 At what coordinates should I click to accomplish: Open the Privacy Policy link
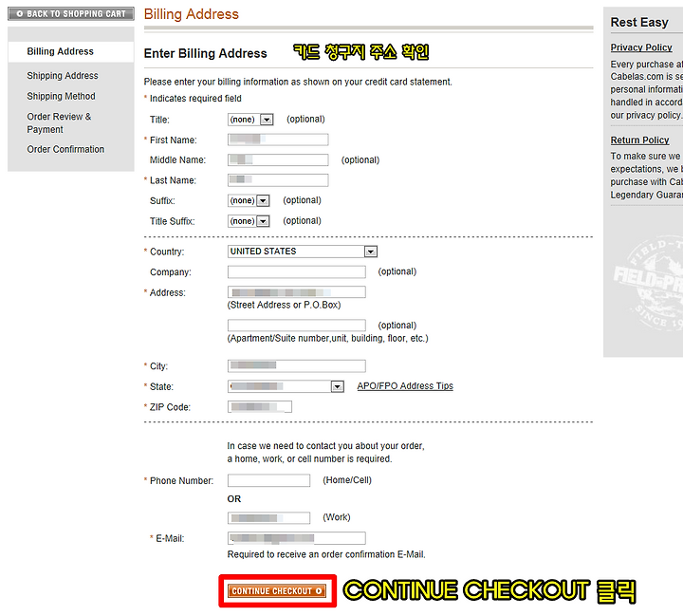(641, 47)
